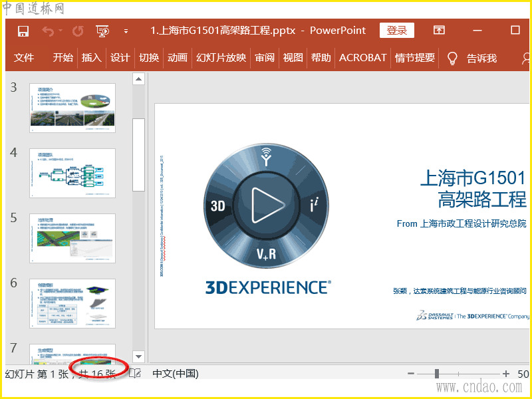Click the thumbnail pane scroll up arrow
Image resolution: width=532 pixels, height=399 pixels.
(x=138, y=79)
